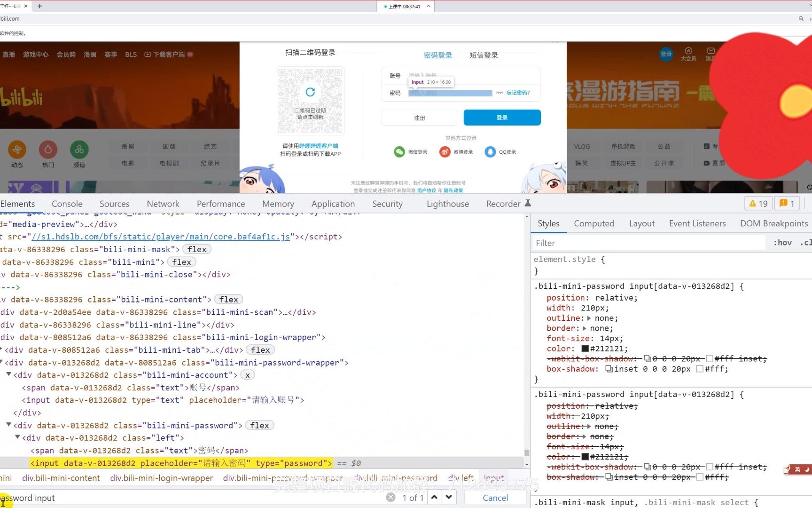Open the Computed styles tab
812x508 pixels.
pyautogui.click(x=594, y=223)
